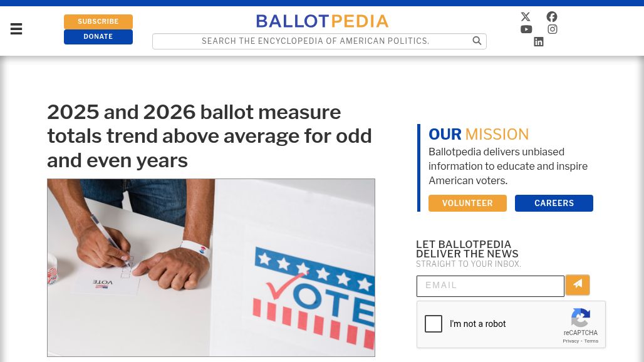Submit email with paper plane button
The width and height of the screenshot is (644, 362).
(578, 285)
